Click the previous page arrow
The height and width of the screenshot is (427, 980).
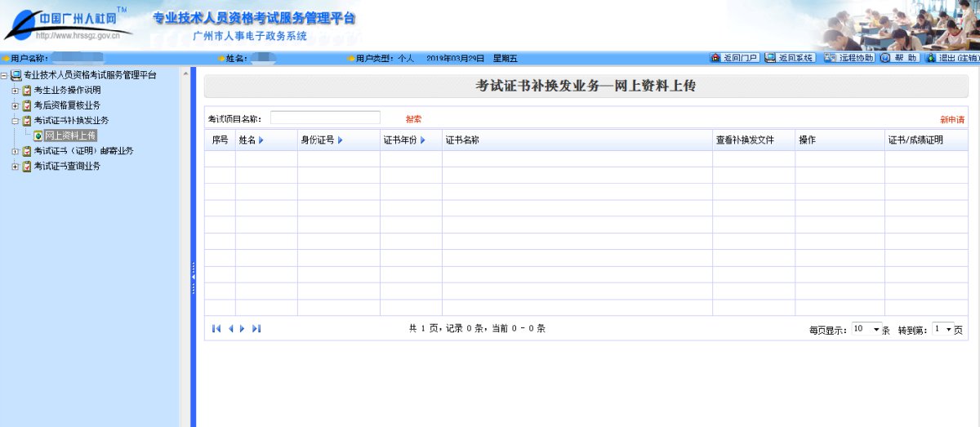pos(230,328)
